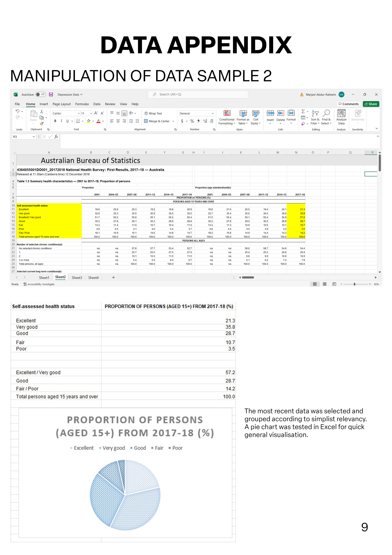392x555 pixels.
Task: Open Sort & Filter dropdown
Action: click(x=315, y=117)
